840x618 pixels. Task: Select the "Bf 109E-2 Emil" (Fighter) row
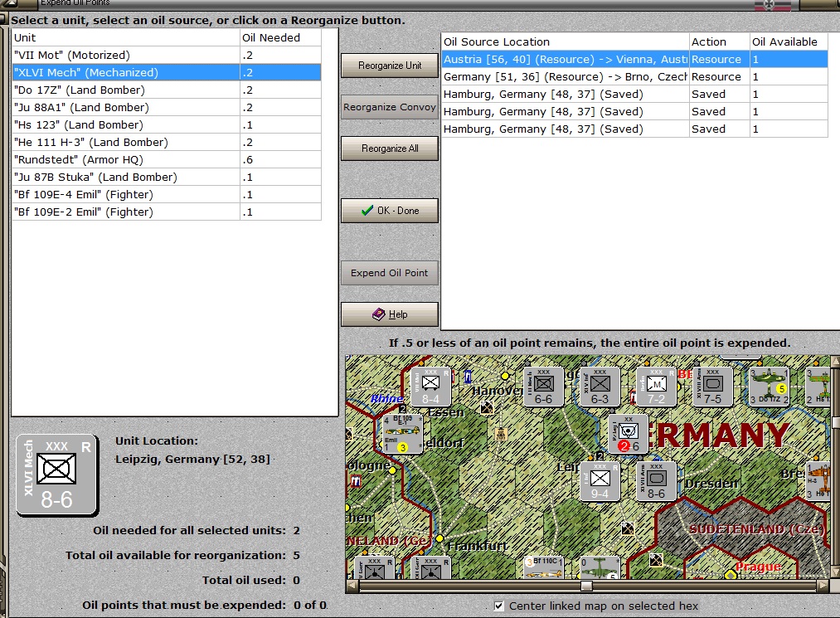(x=167, y=212)
